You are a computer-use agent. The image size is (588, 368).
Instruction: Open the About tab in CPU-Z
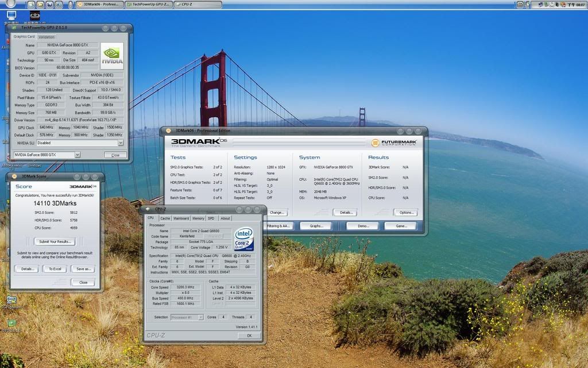click(225, 218)
